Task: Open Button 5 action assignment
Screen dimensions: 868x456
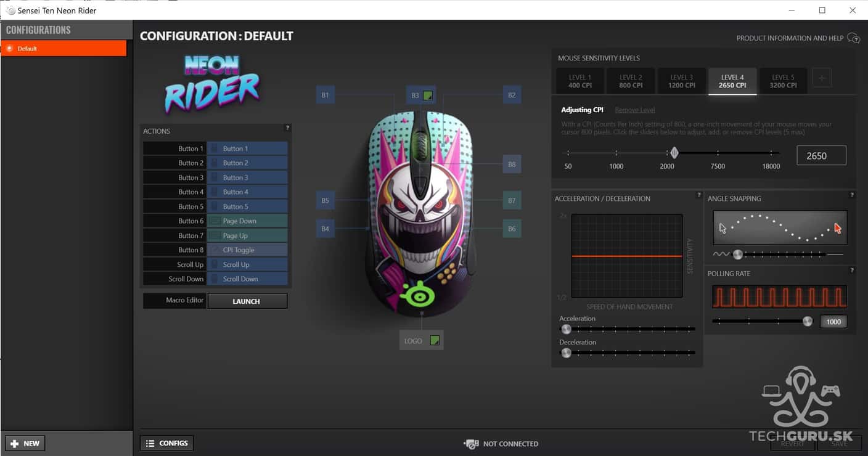Action: pos(247,206)
